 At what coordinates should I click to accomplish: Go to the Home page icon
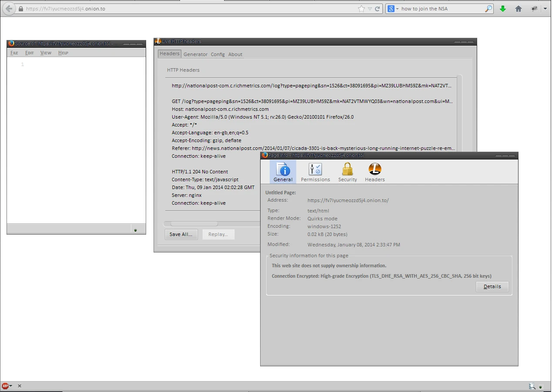(x=519, y=9)
